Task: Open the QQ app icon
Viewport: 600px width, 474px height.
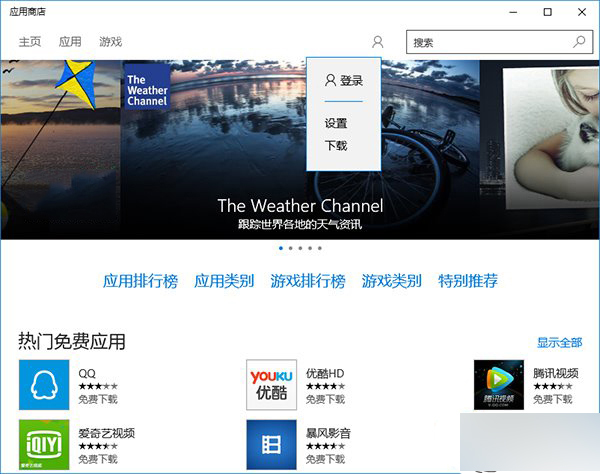Action: pos(44,384)
